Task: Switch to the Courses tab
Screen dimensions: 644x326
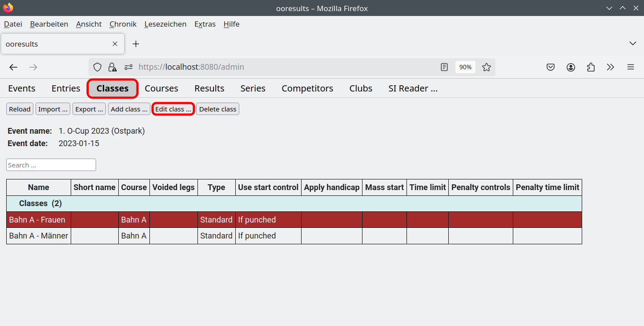Action: [x=161, y=88]
